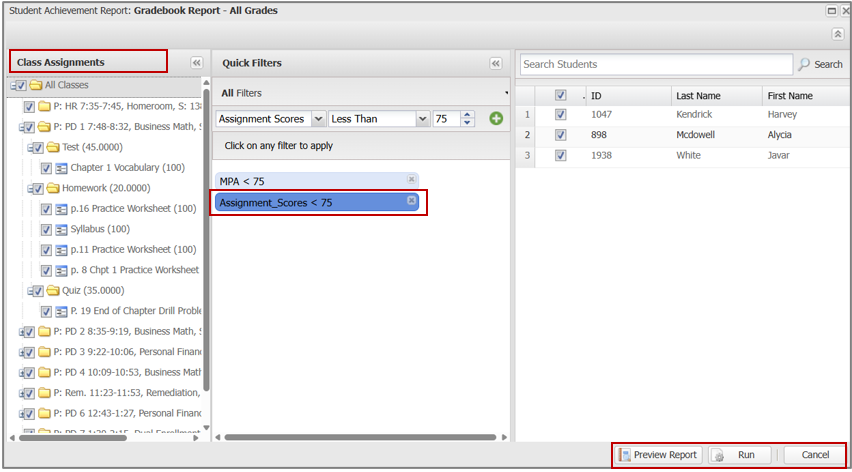This screenshot has height=472, width=852.
Task: Toggle the select-all students header checkbox
Action: click(x=560, y=96)
